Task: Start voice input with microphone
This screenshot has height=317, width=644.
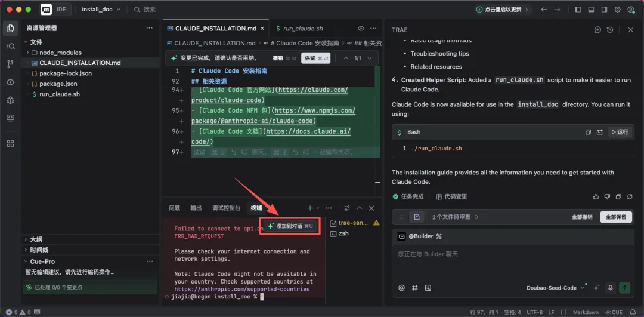Action: click(x=611, y=288)
